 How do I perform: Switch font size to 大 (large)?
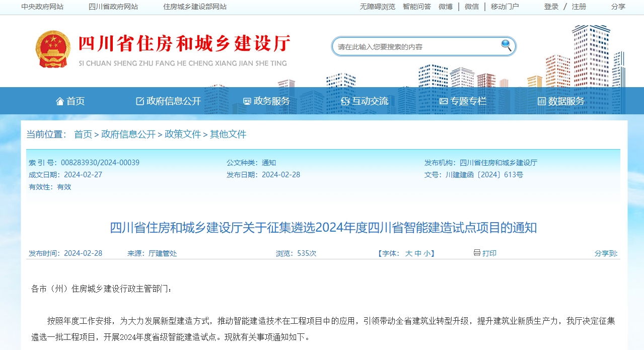click(x=409, y=253)
